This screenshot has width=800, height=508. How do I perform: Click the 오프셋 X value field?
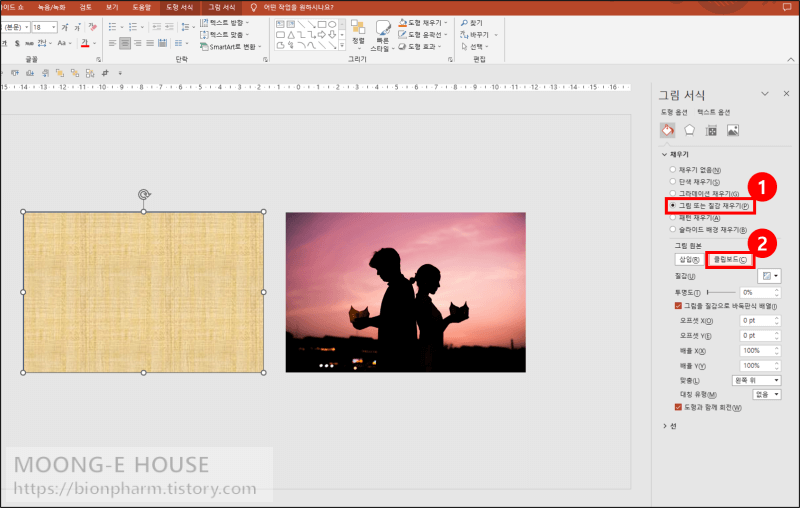(760, 321)
